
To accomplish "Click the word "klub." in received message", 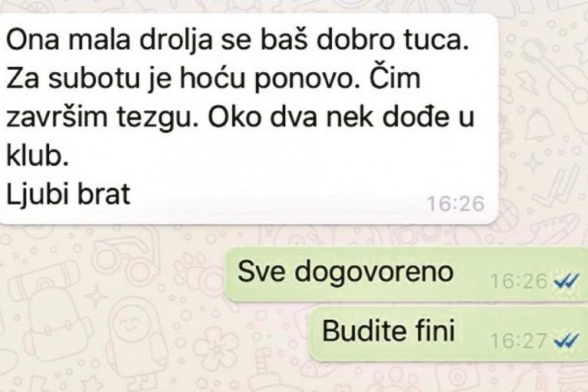I will (38, 155).
